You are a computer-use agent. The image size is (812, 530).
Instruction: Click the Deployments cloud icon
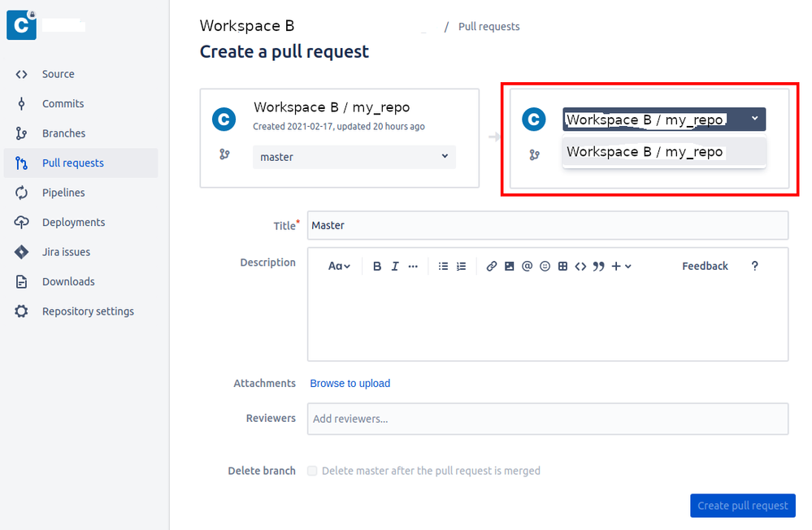click(x=21, y=222)
